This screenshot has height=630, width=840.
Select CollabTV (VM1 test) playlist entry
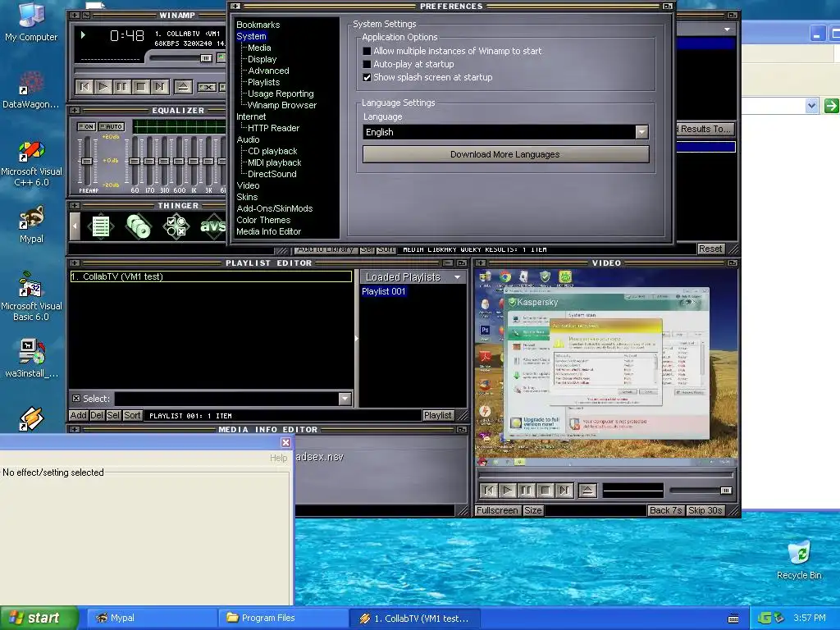tap(211, 276)
